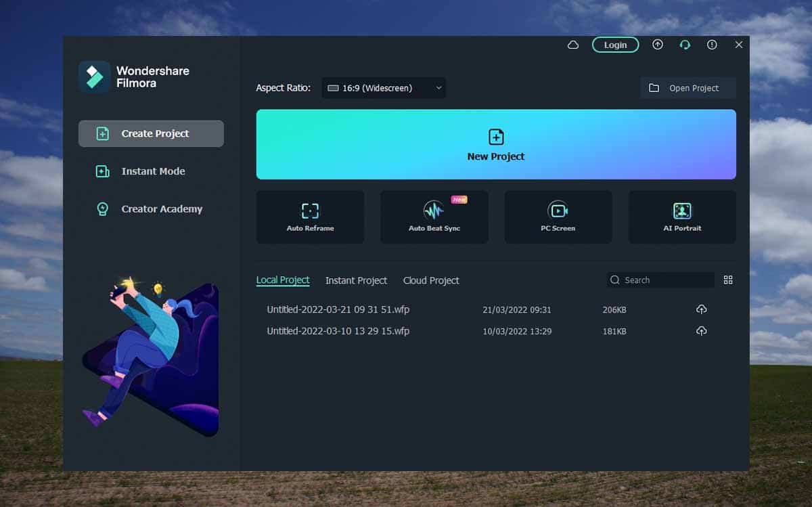812x507 pixels.
Task: Upload Untitled-2022-03-21 project to cloud
Action: [701, 309]
